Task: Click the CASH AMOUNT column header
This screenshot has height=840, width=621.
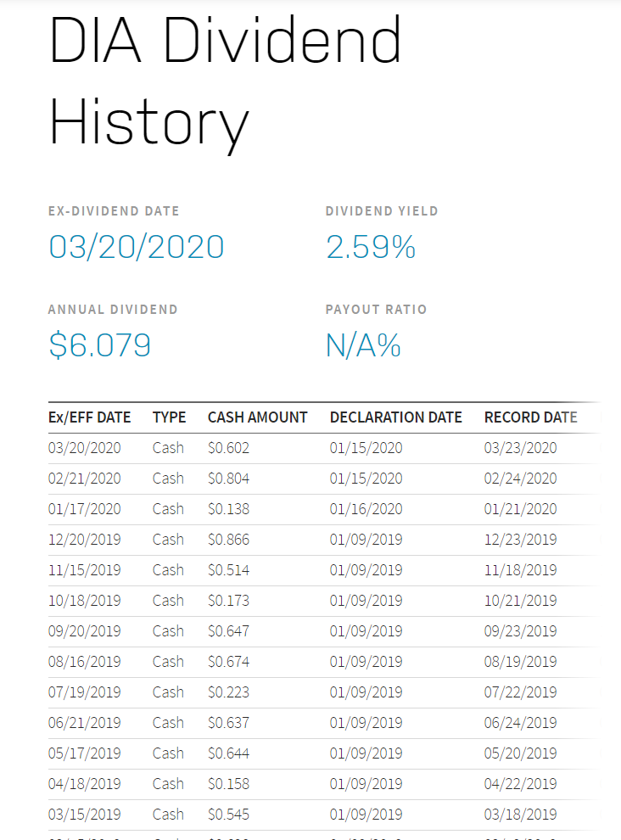Action: pyautogui.click(x=258, y=417)
